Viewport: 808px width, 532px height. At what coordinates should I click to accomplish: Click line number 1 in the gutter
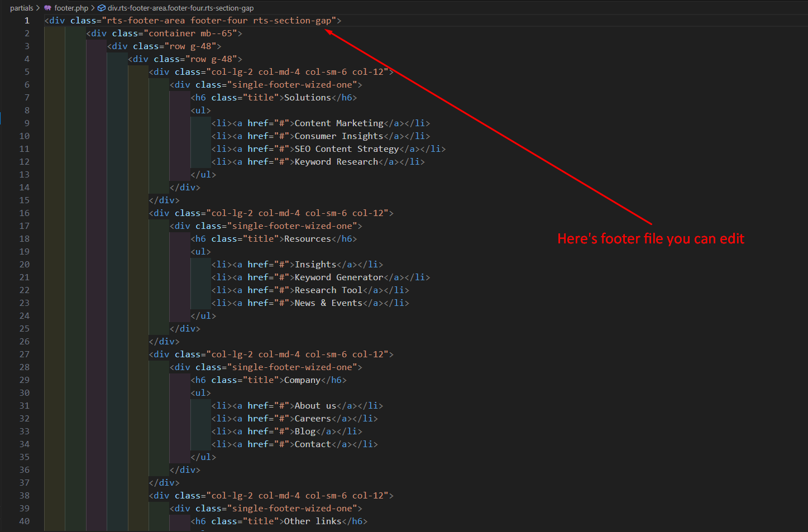tap(26, 21)
